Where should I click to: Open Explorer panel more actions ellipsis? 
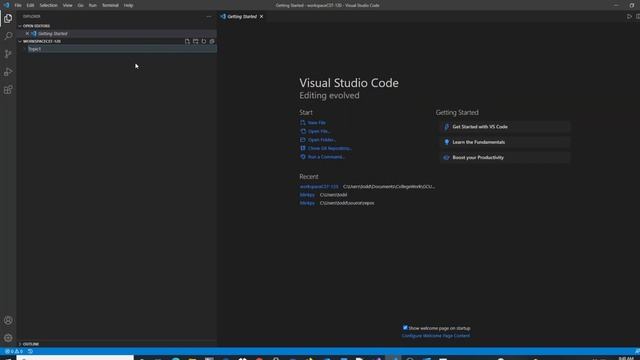[x=209, y=17]
